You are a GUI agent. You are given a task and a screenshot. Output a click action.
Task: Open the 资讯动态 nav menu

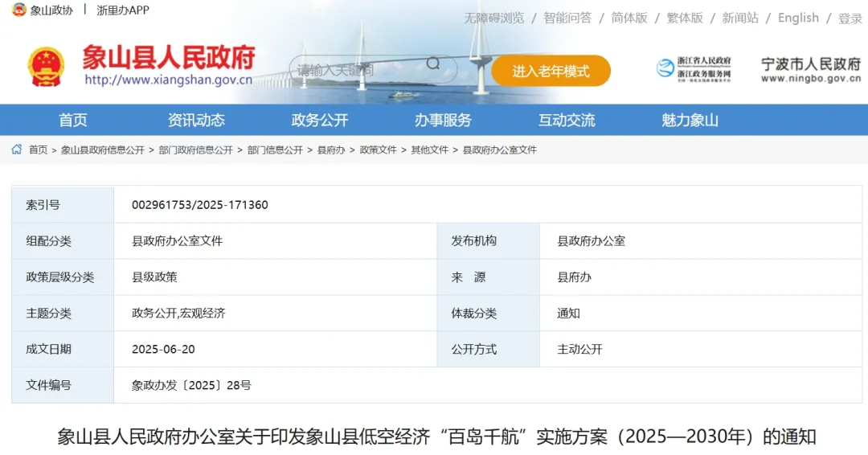197,120
